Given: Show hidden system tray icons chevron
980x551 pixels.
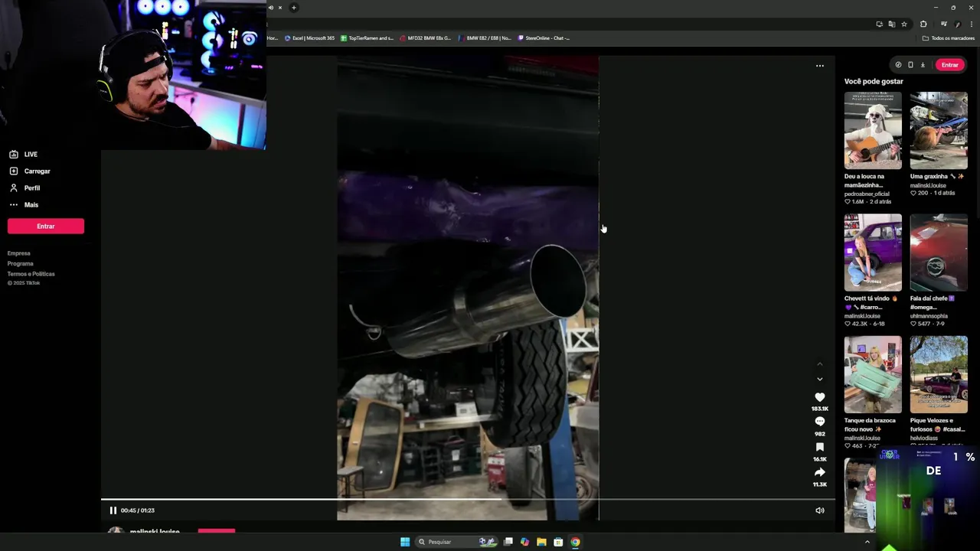Looking at the screenshot, I should [x=867, y=542].
